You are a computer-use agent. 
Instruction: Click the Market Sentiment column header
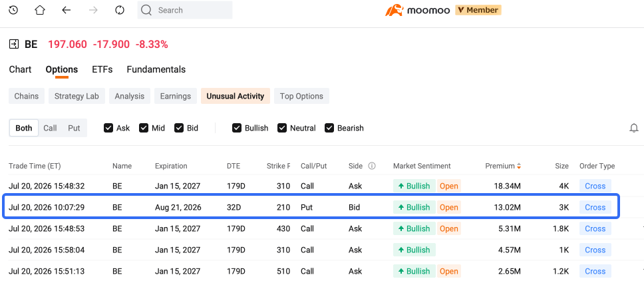tap(422, 166)
